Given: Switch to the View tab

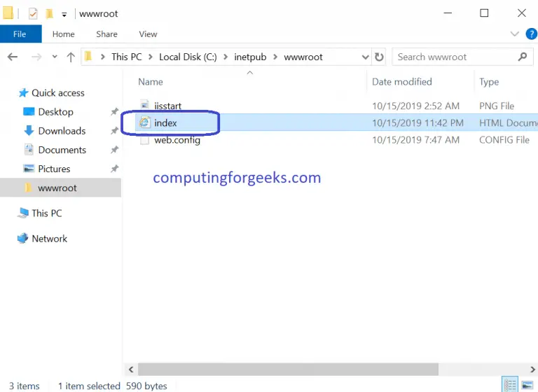Looking at the screenshot, I should click(x=148, y=34).
